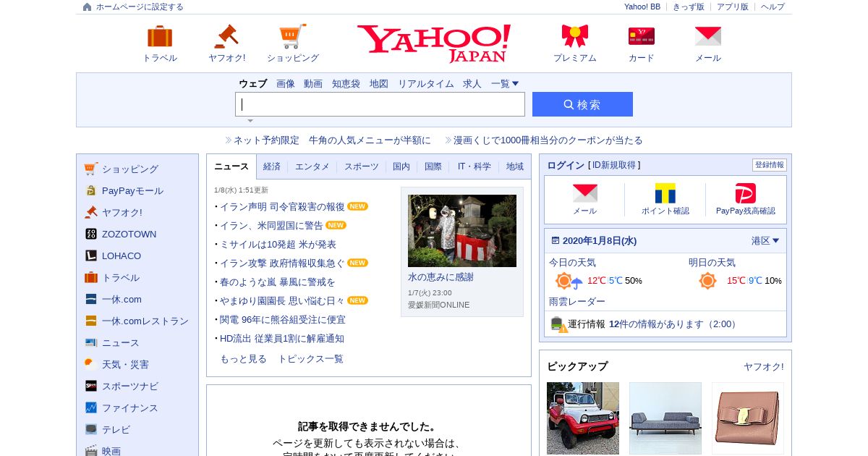Open the 2020年1月8日(水) calendar date
The height and width of the screenshot is (456, 868).
(x=599, y=241)
